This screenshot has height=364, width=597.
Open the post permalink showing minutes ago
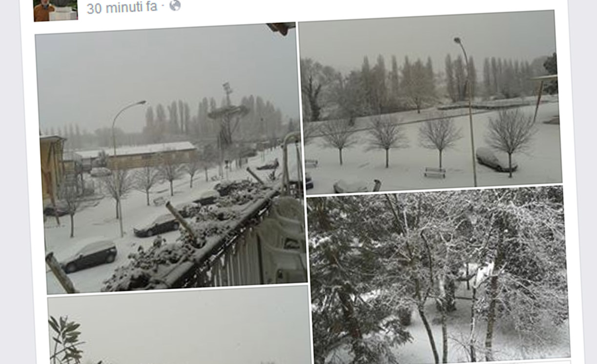pos(122,7)
